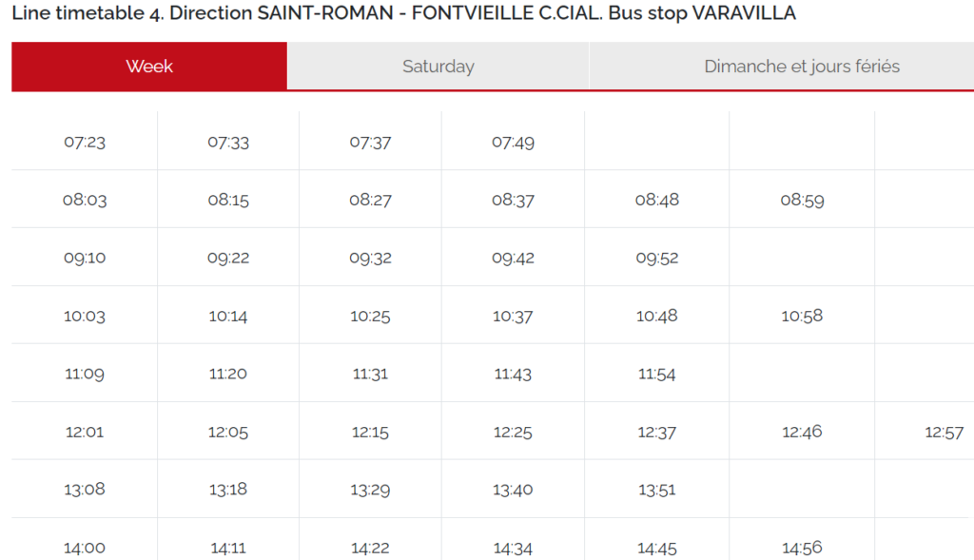Click the 08:03 departure time
This screenshot has width=974, height=560.
tap(83, 199)
